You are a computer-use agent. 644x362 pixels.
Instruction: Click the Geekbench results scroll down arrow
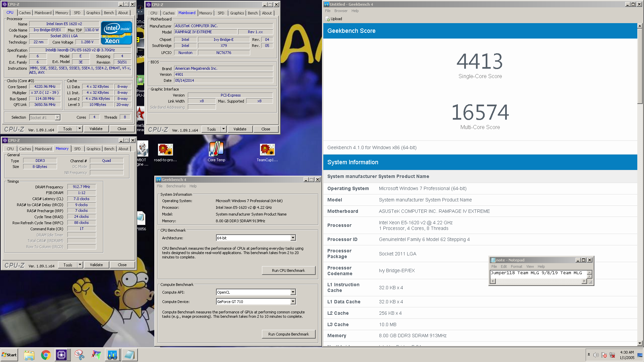click(x=640, y=343)
